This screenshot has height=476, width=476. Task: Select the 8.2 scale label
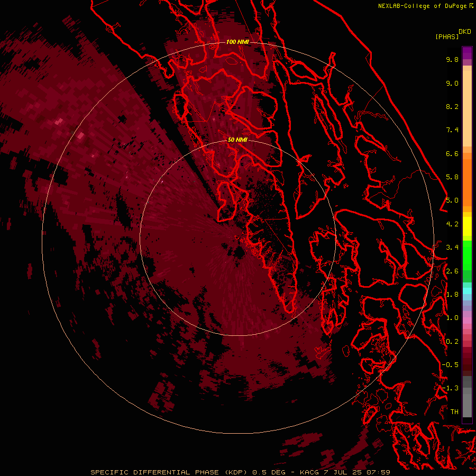[x=452, y=106]
